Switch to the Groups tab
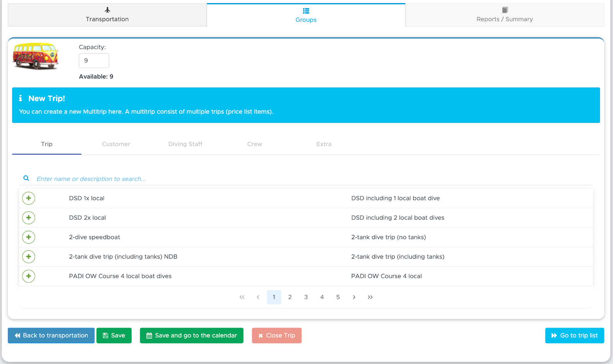This screenshot has width=613, height=364. [x=306, y=15]
